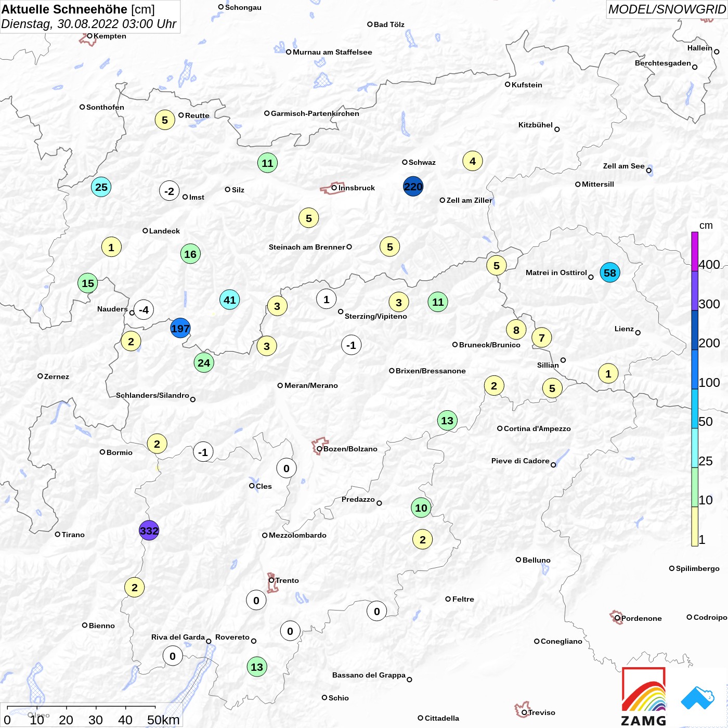Select the 58 cm marker near Matrei

pos(610,272)
